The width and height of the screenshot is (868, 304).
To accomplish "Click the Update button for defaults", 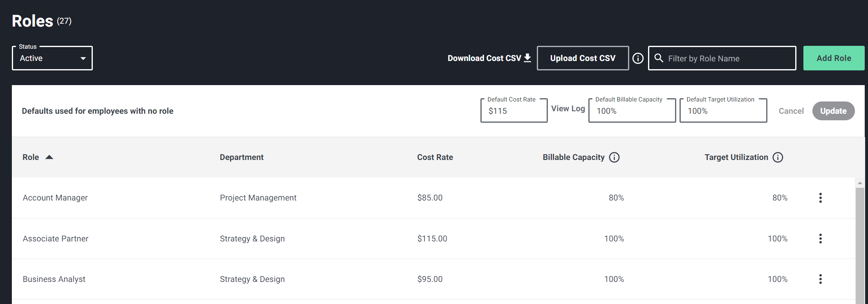I will click(833, 111).
